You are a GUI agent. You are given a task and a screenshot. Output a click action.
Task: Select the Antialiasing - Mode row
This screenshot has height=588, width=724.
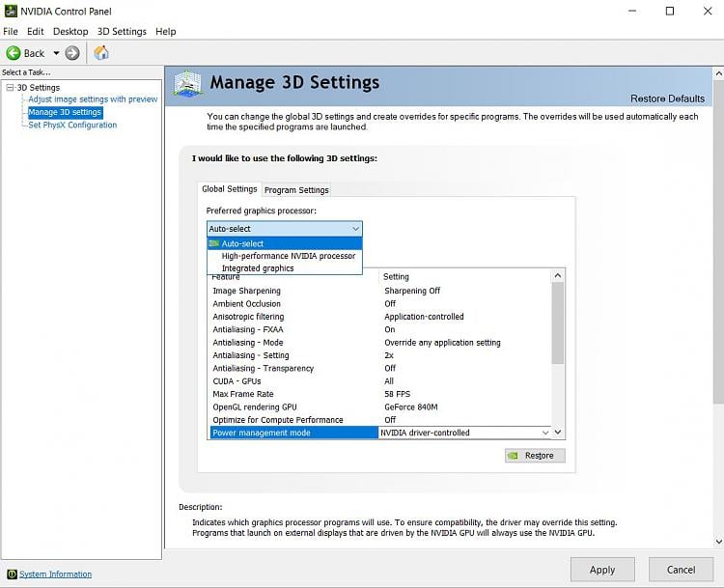pyautogui.click(x=381, y=343)
